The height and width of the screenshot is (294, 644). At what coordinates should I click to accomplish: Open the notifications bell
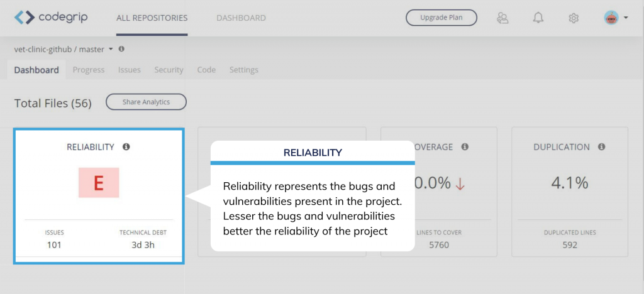(538, 18)
